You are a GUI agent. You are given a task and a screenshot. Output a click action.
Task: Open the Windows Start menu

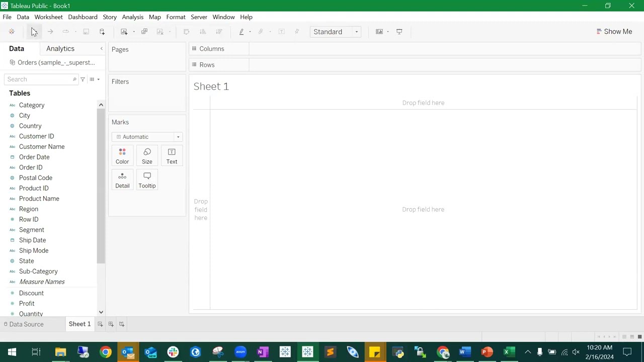[12, 352]
